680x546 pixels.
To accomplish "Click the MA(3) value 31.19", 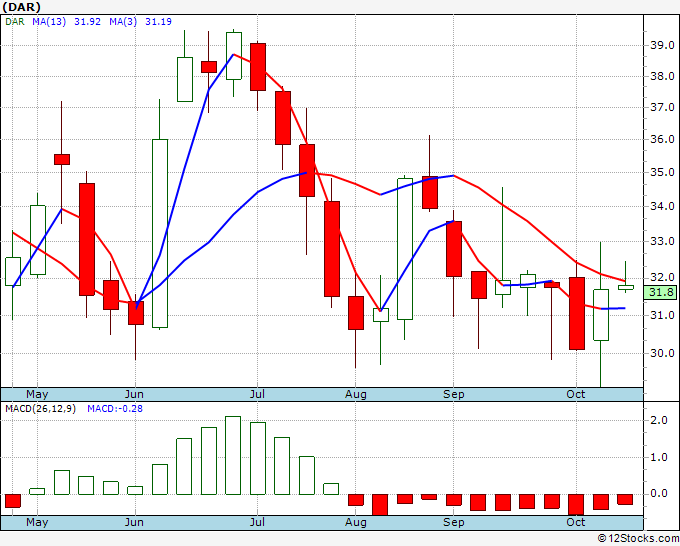I will [158, 22].
